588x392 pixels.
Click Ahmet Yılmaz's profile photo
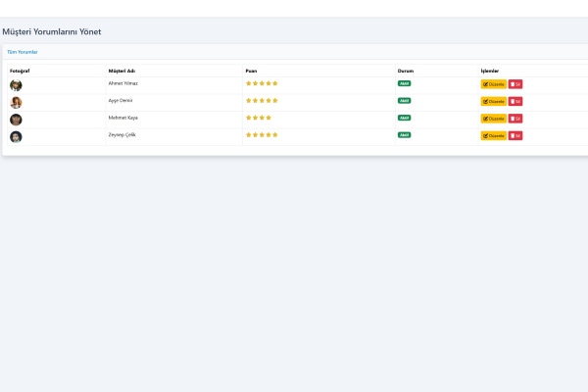[16, 85]
